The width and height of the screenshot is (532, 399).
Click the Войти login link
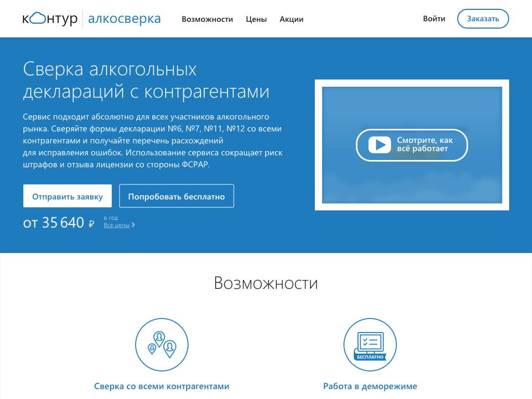(434, 19)
